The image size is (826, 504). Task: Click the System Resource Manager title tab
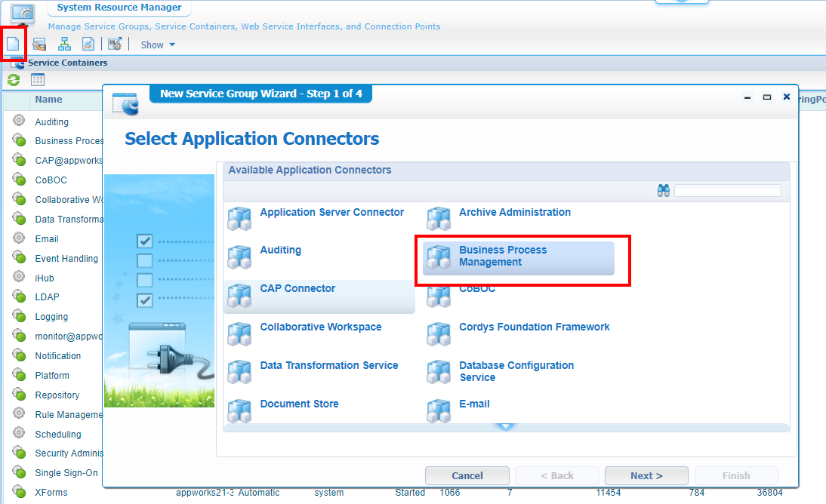tap(119, 8)
